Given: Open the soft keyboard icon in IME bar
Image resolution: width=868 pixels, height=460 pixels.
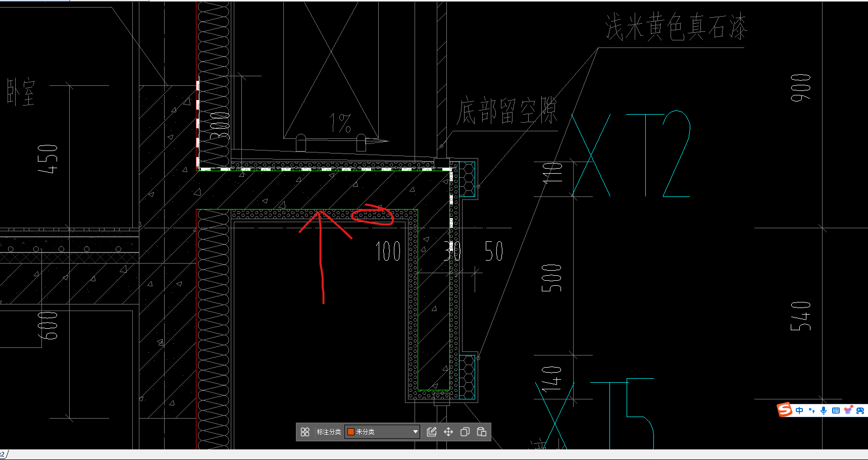Looking at the screenshot, I should point(836,411).
